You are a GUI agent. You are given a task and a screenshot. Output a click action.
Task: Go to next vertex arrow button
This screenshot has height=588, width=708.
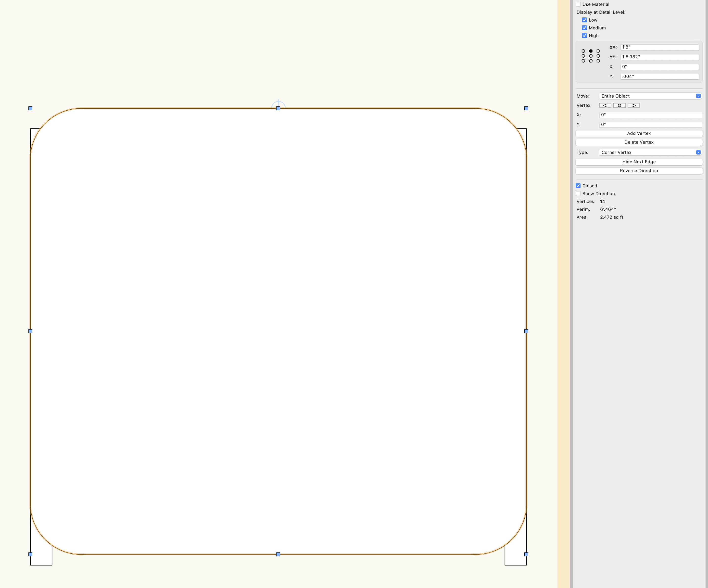click(633, 105)
